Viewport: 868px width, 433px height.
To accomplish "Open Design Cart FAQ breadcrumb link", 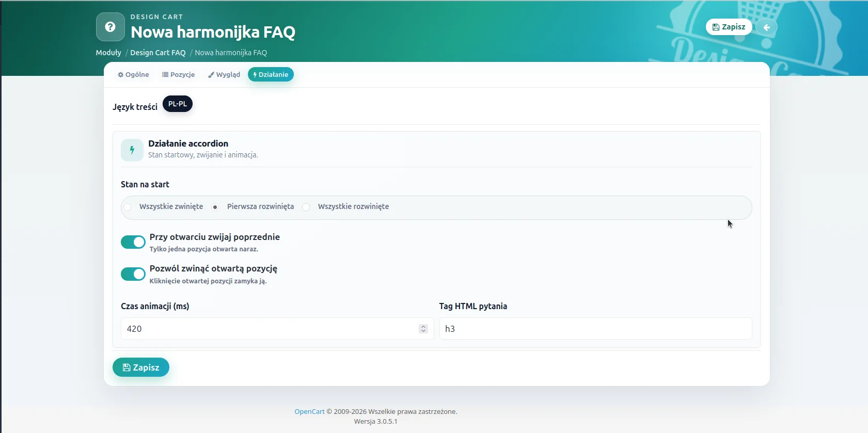I will 158,53.
